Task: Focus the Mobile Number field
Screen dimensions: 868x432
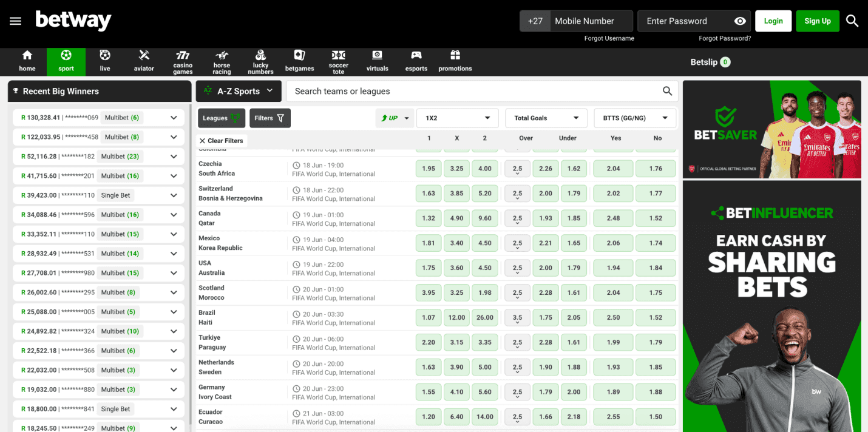Action: [x=591, y=21]
